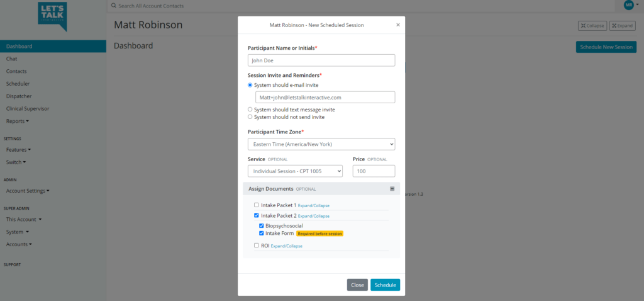Click the Participant Name or Initials field
The width and height of the screenshot is (644, 301).
pyautogui.click(x=321, y=60)
